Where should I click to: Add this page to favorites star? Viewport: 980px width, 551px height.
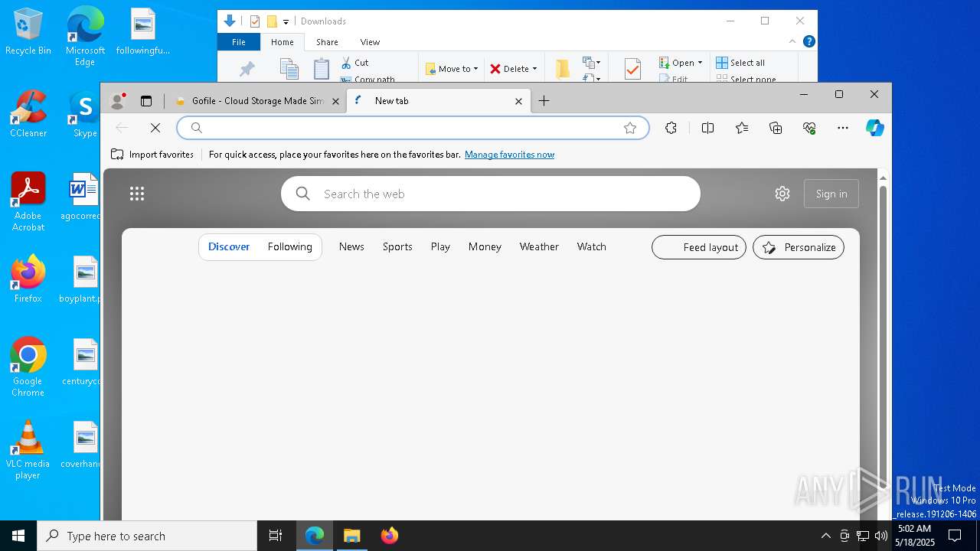tap(630, 128)
